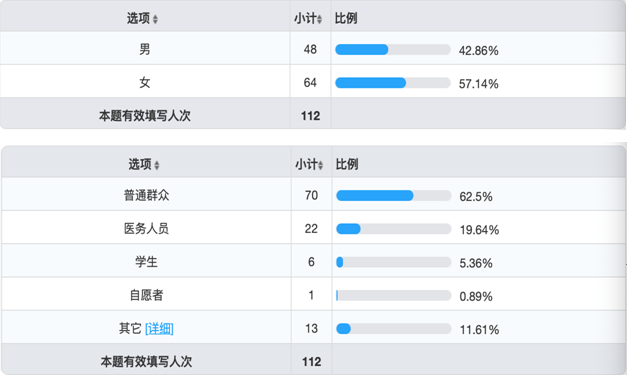Viewport: 627px width, 375px height.
Task: Click the 比例 header in gender table
Action: click(346, 18)
